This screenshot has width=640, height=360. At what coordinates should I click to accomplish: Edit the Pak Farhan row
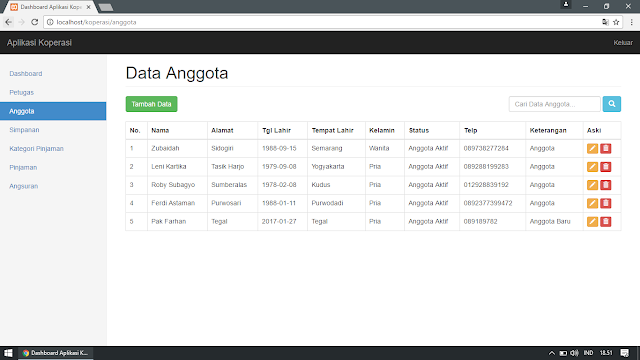click(x=592, y=222)
